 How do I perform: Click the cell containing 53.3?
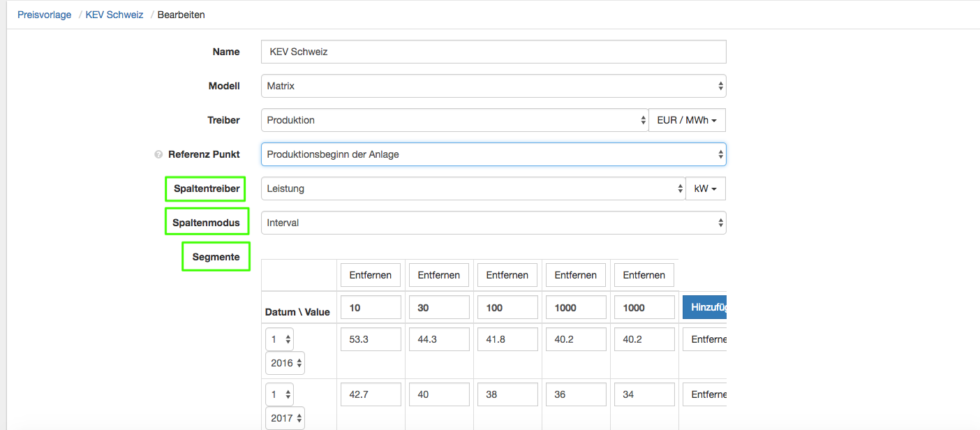click(371, 339)
